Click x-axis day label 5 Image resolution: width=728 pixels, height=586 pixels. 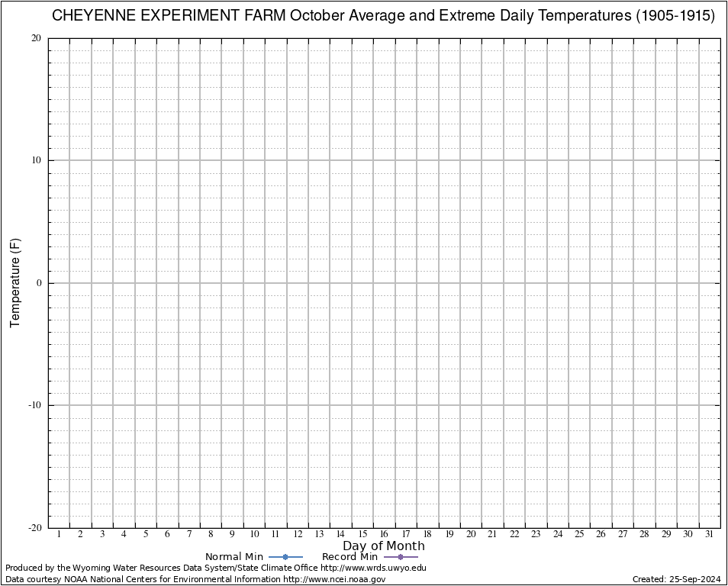(x=146, y=534)
